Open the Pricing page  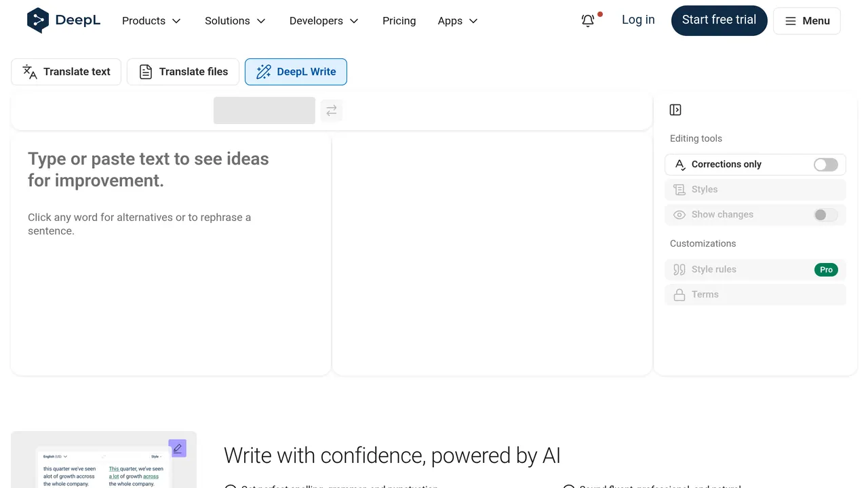click(x=399, y=21)
